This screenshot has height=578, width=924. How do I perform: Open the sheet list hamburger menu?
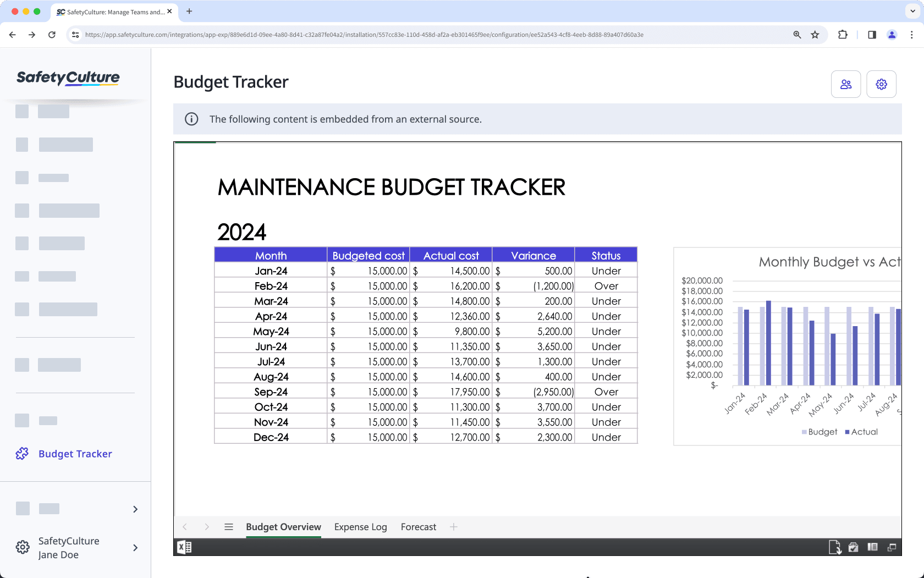[228, 526]
